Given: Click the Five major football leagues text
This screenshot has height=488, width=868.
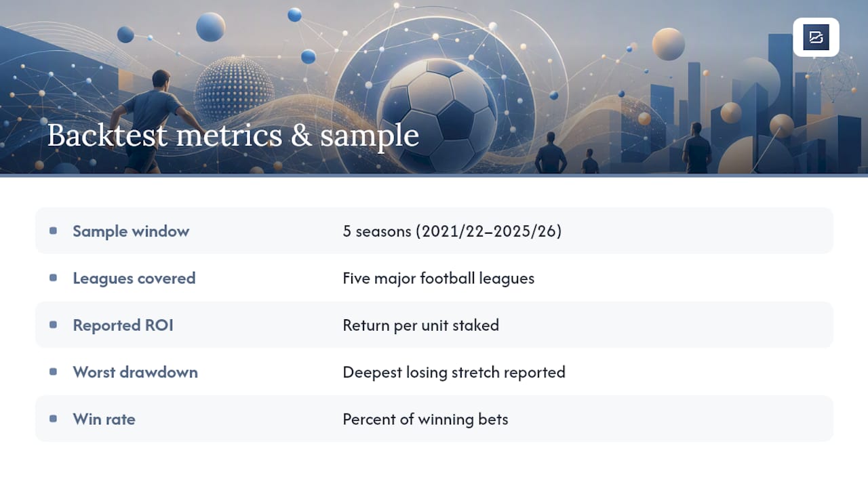Looking at the screenshot, I should click(439, 278).
